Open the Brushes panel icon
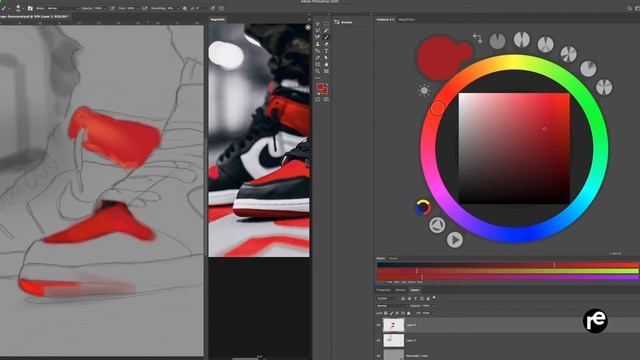Viewport: 640px width, 360px height. point(337,22)
